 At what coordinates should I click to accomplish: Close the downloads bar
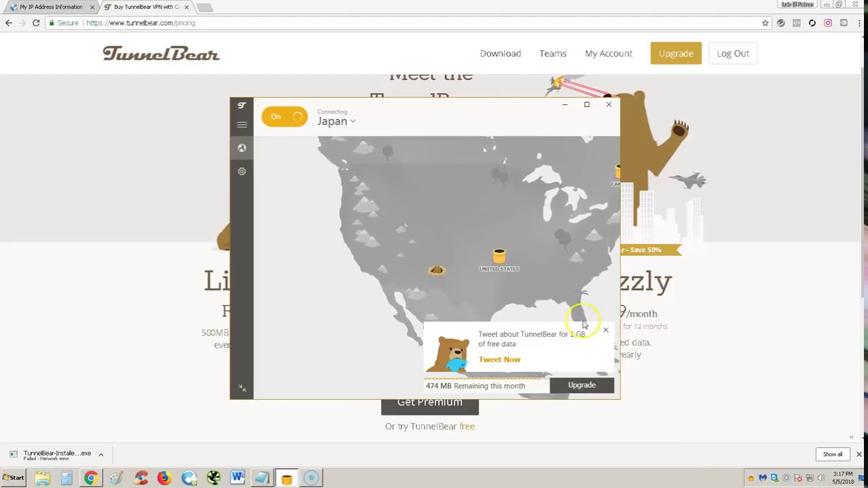tap(859, 454)
